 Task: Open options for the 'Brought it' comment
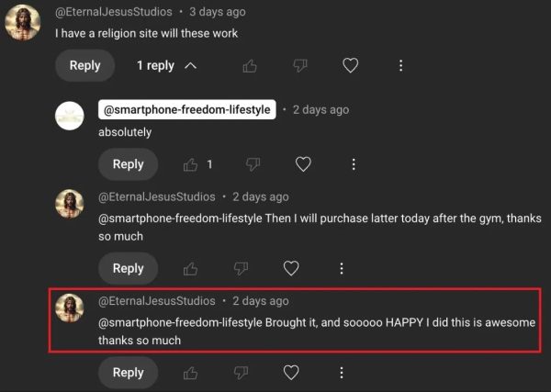click(x=342, y=372)
